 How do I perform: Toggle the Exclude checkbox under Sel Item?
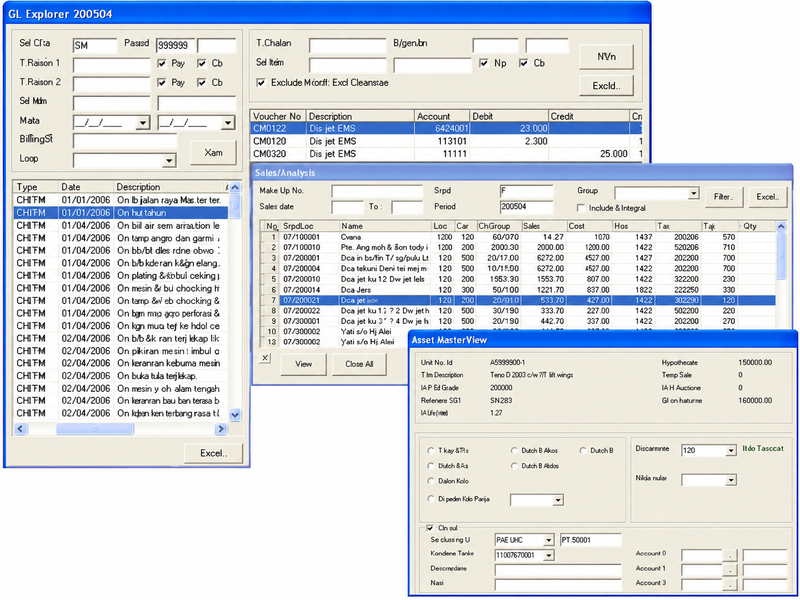pyautogui.click(x=261, y=83)
